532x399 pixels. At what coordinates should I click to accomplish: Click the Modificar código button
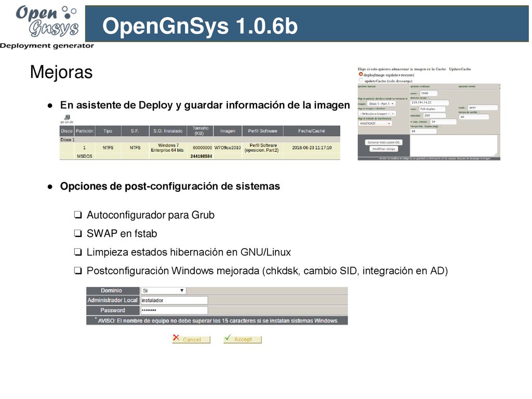384,149
